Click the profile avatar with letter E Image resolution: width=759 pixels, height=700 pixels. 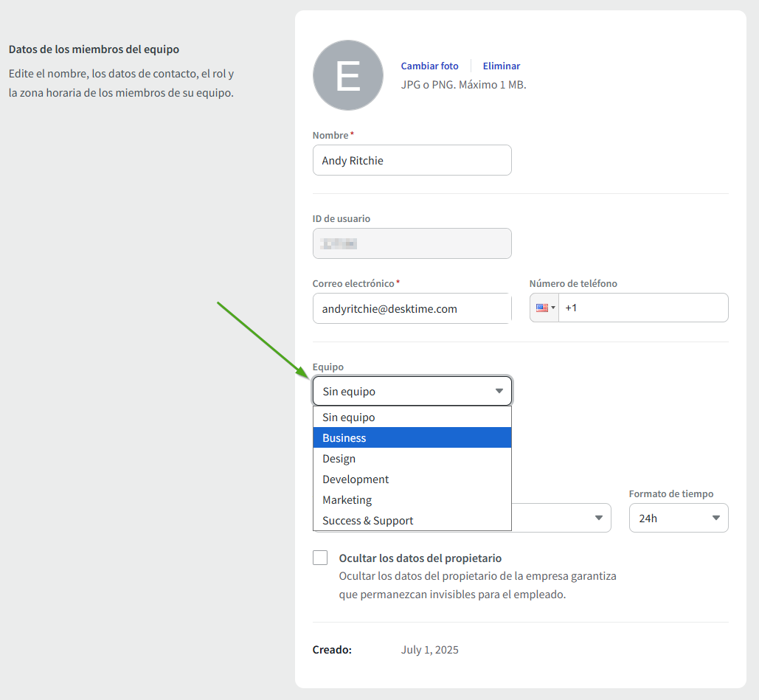click(347, 75)
